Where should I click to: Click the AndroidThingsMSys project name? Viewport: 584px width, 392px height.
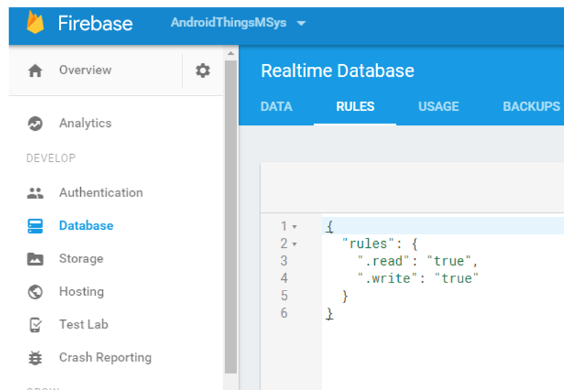[x=229, y=23]
